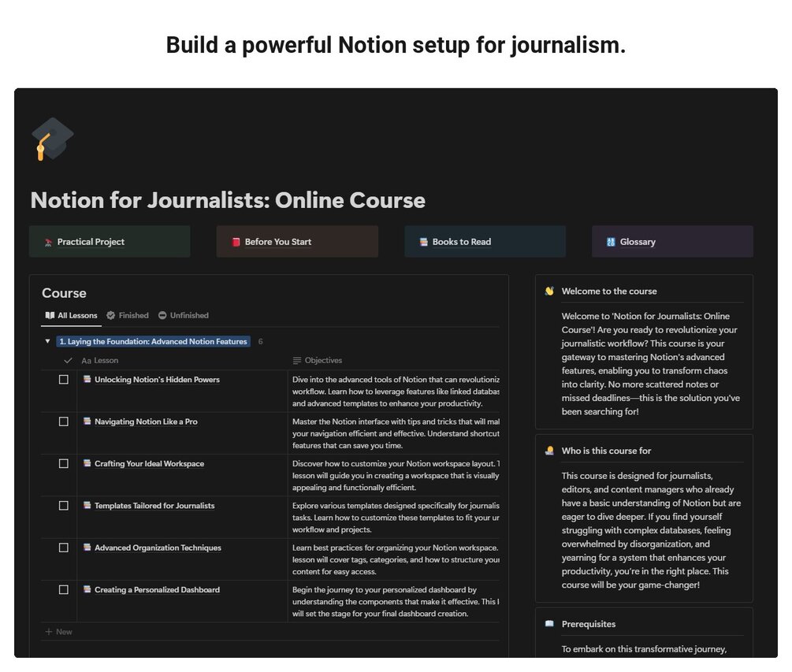
Task: Click the Welcome to the course heading
Action: coord(609,291)
